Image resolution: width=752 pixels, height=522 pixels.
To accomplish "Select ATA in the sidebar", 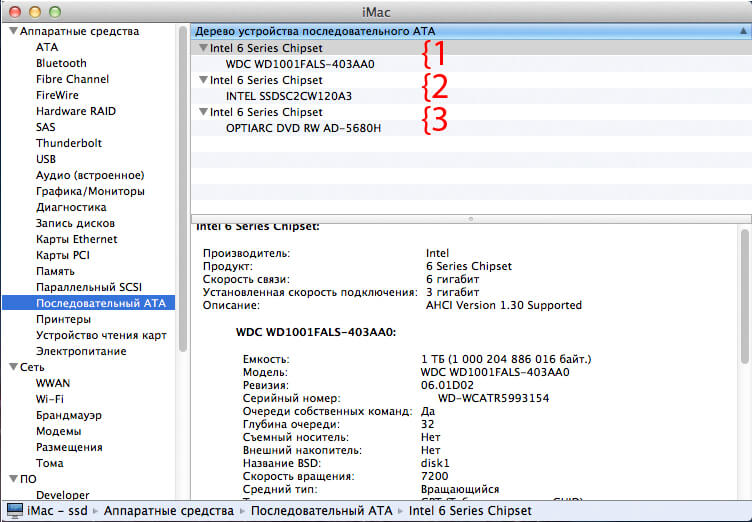I will pyautogui.click(x=47, y=47).
